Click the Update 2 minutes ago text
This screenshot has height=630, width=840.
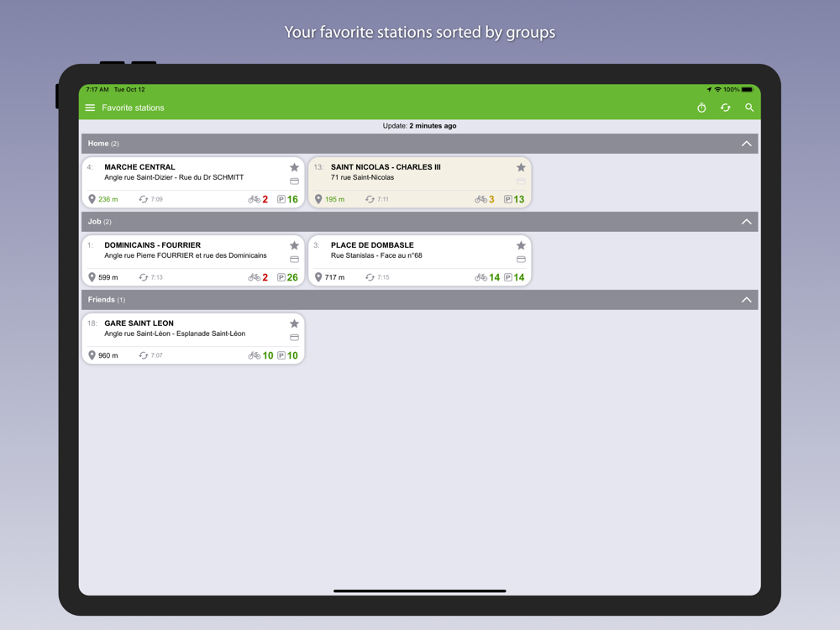[419, 126]
